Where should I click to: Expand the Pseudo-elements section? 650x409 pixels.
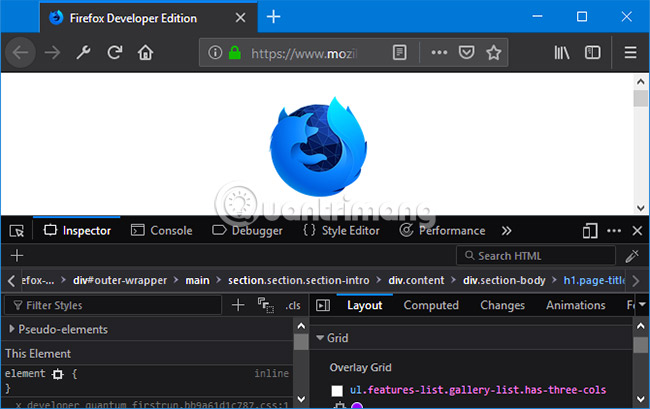coord(12,329)
